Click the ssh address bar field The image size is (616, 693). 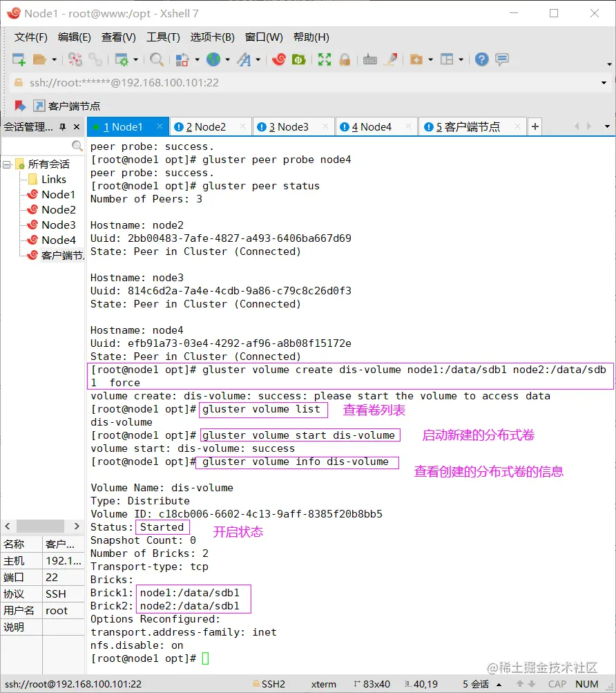pyautogui.click(x=310, y=83)
